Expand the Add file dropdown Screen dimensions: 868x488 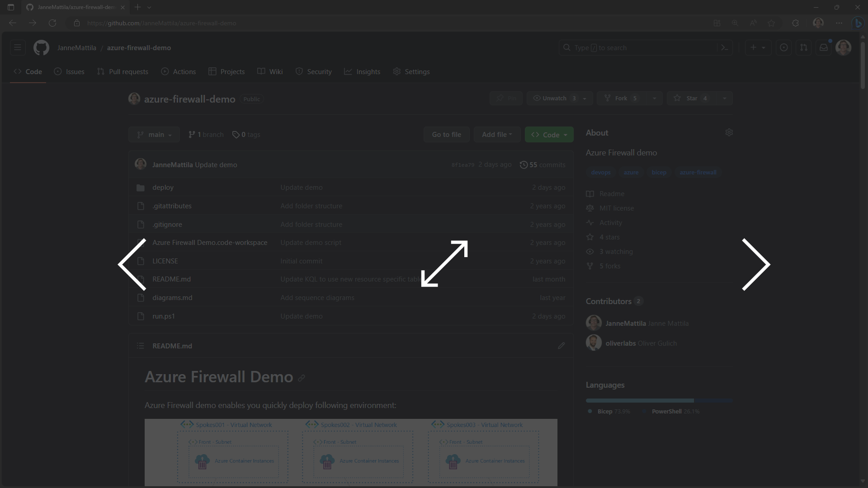(x=497, y=135)
